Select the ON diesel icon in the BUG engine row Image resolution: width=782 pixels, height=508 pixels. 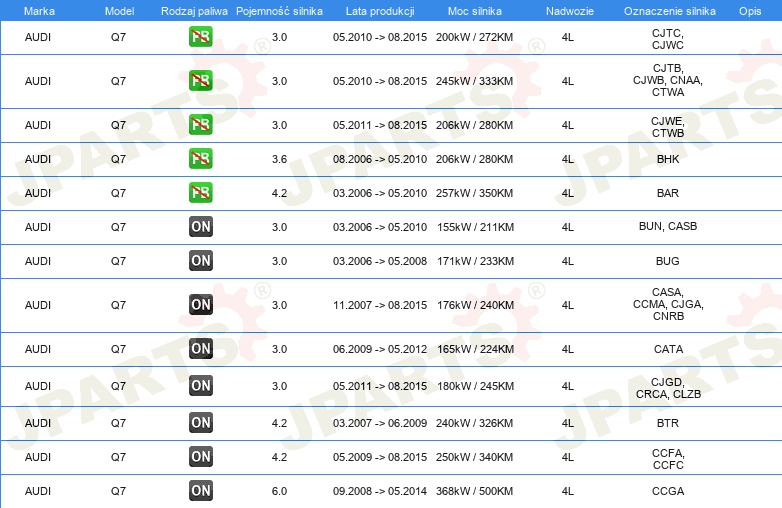click(x=201, y=261)
